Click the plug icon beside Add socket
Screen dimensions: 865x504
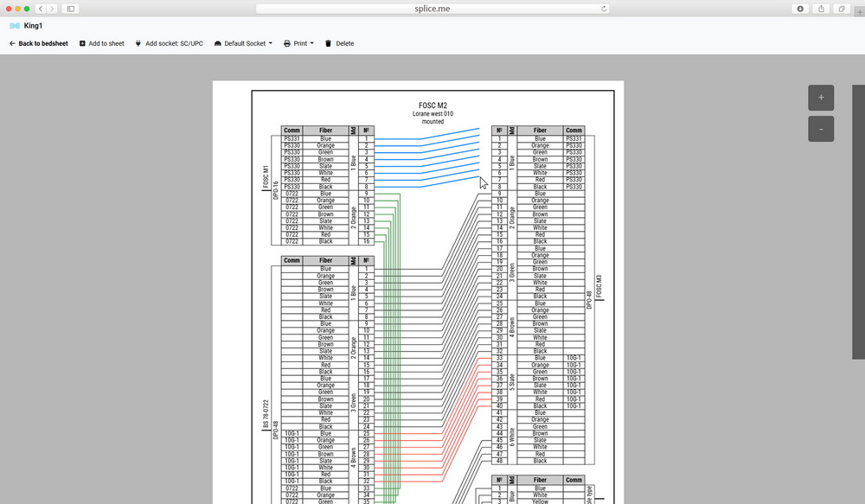point(138,43)
